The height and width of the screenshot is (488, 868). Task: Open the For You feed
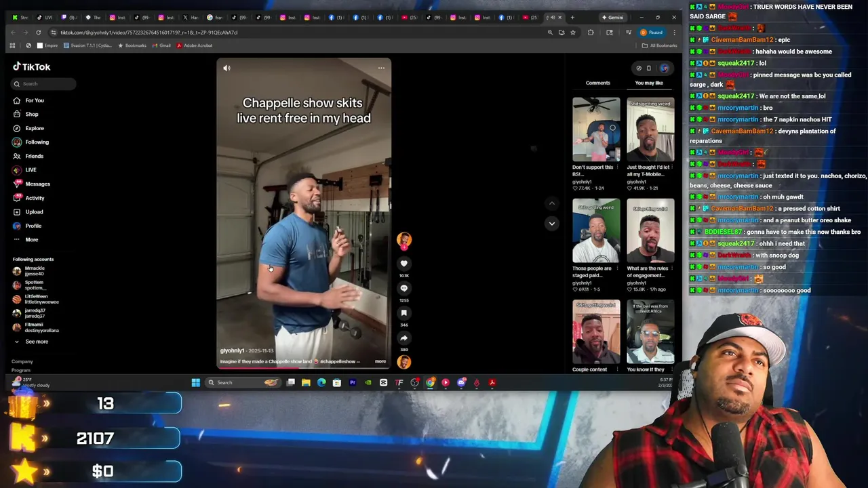click(28, 100)
